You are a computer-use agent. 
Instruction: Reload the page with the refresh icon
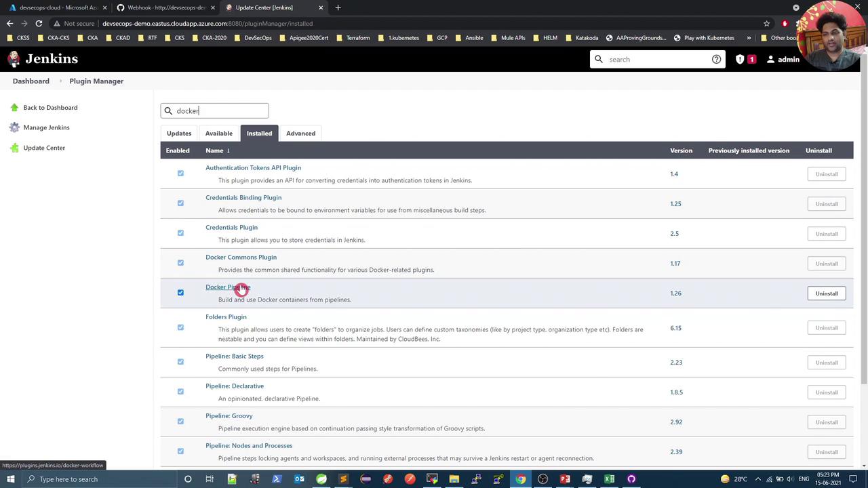(x=39, y=24)
